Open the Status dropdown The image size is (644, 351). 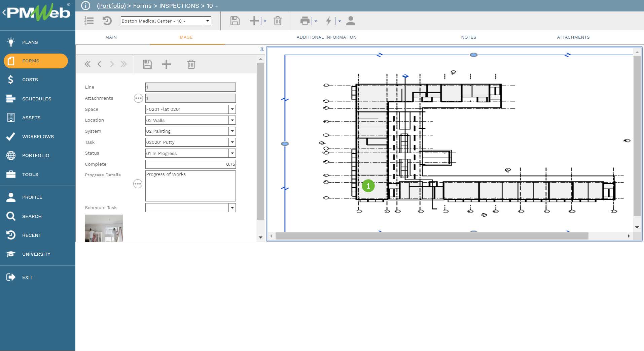(232, 153)
